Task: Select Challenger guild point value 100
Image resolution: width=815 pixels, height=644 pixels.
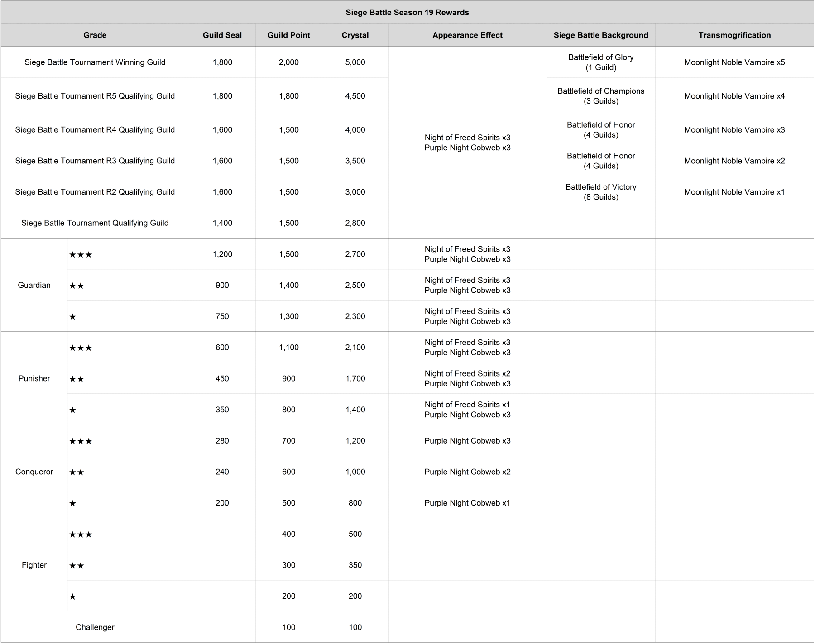Action: (289, 627)
